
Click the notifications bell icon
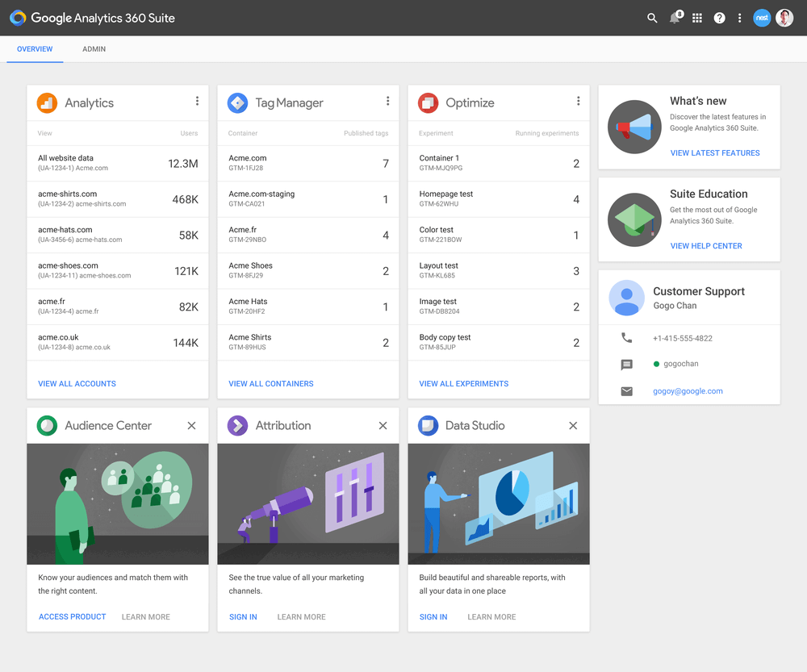coord(675,17)
